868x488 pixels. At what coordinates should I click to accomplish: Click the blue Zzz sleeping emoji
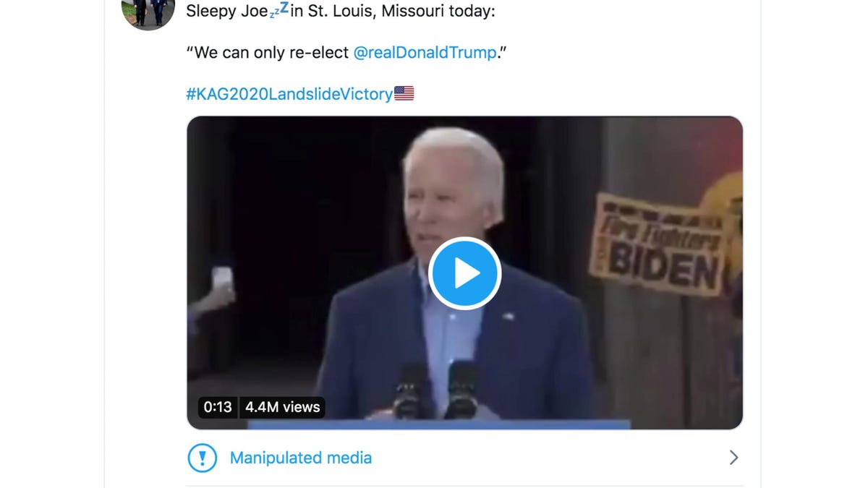coord(279,10)
